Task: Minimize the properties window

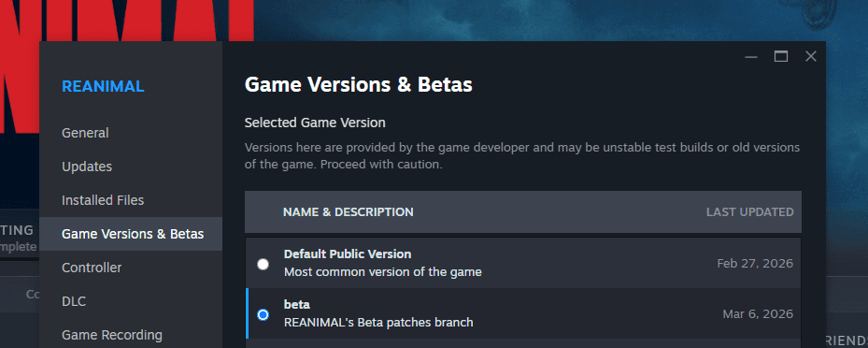Action: pos(750,56)
